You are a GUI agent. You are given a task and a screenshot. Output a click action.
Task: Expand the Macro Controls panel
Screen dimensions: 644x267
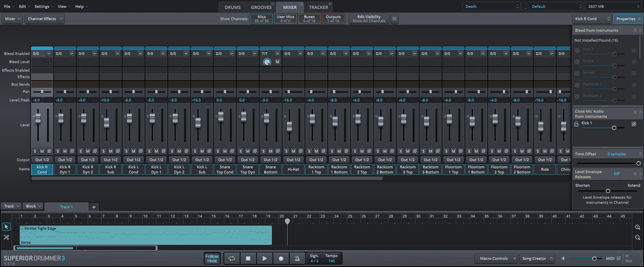pos(497,258)
